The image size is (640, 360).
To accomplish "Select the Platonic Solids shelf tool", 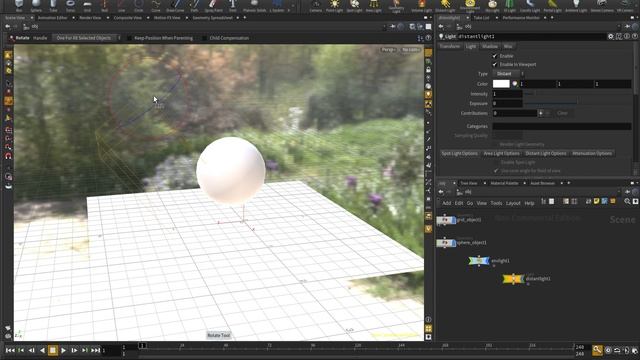I will click(254, 6).
